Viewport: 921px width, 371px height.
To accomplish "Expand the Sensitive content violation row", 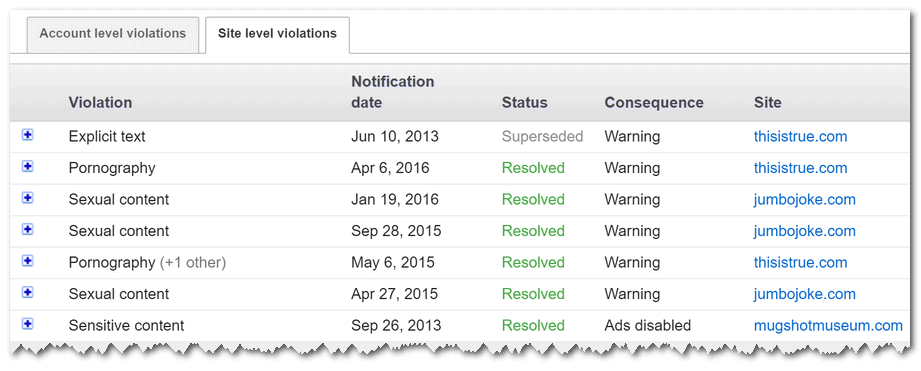I will [28, 323].
